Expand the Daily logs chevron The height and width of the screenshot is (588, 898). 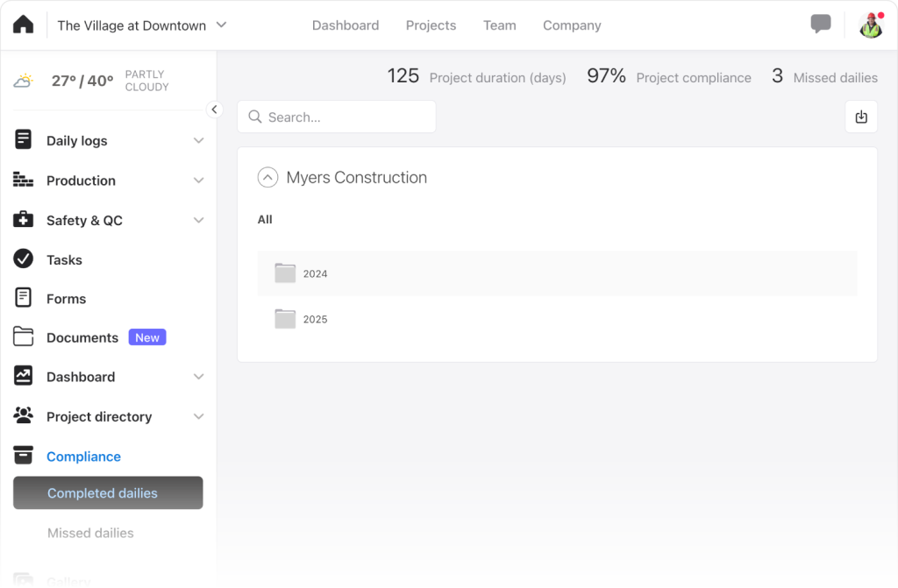(x=199, y=141)
